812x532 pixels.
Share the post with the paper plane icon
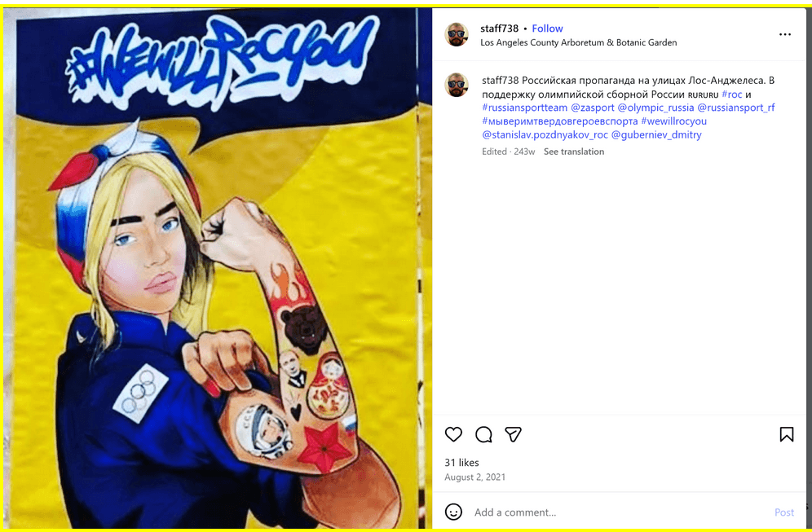coord(513,434)
